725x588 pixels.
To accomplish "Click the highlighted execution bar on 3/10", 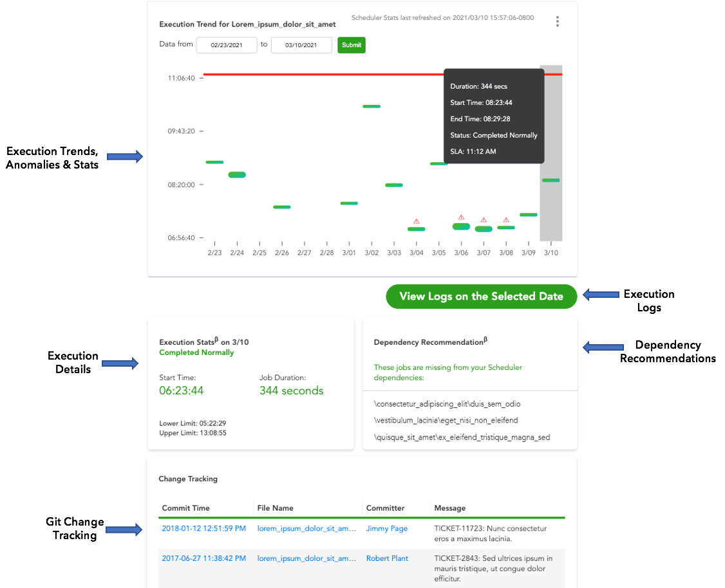I will (551, 180).
